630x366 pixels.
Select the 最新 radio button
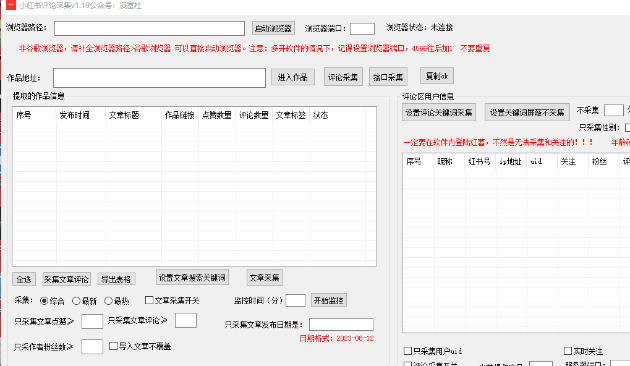tap(76, 301)
